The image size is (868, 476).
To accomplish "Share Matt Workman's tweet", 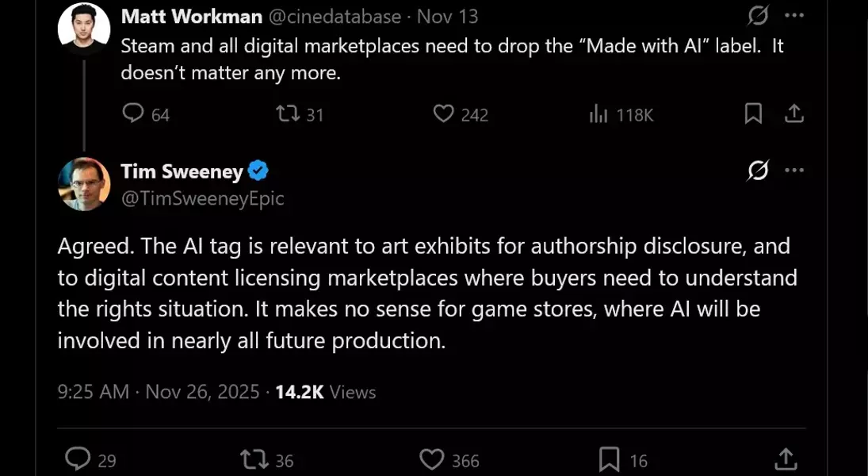I will (x=794, y=114).
